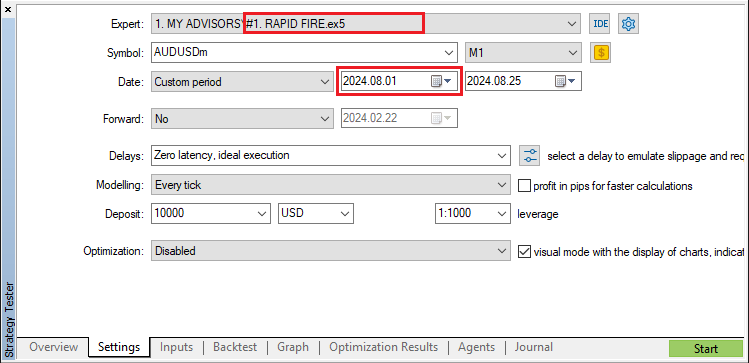Screen dimensions: 749x363
Task: Toggle visual mode with display of charts
Action: point(524,251)
